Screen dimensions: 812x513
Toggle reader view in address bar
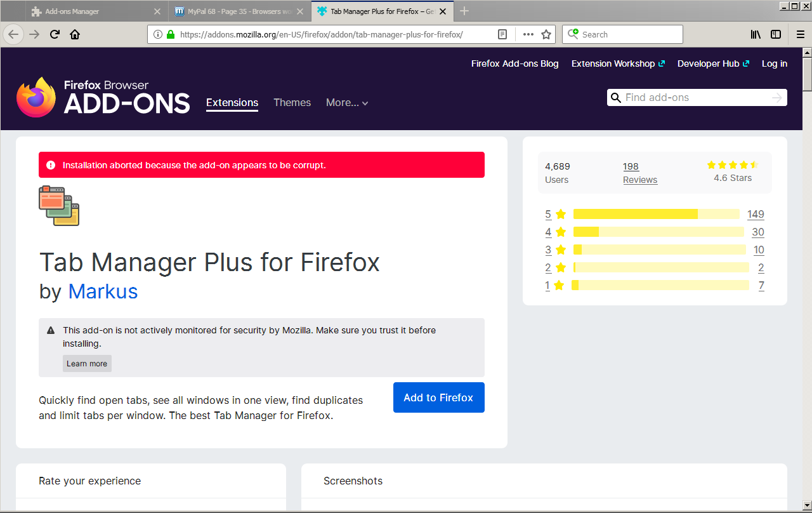pyautogui.click(x=502, y=34)
